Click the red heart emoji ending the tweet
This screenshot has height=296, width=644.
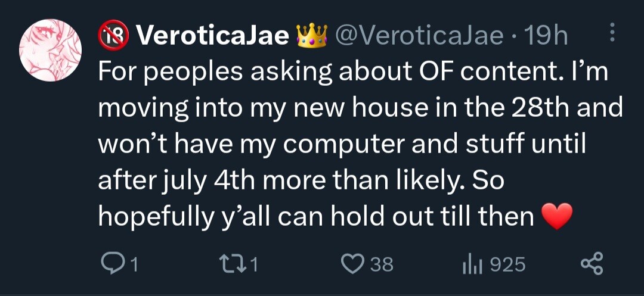558,216
